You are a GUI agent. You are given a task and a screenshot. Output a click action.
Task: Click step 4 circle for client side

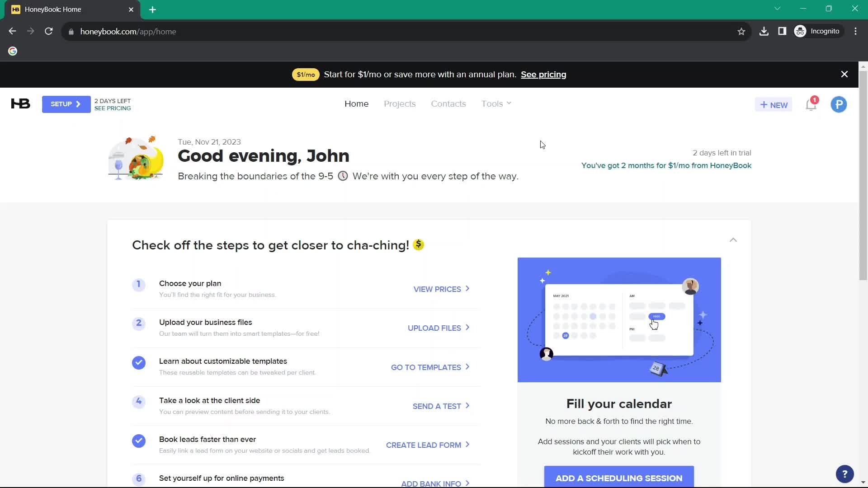click(x=139, y=402)
